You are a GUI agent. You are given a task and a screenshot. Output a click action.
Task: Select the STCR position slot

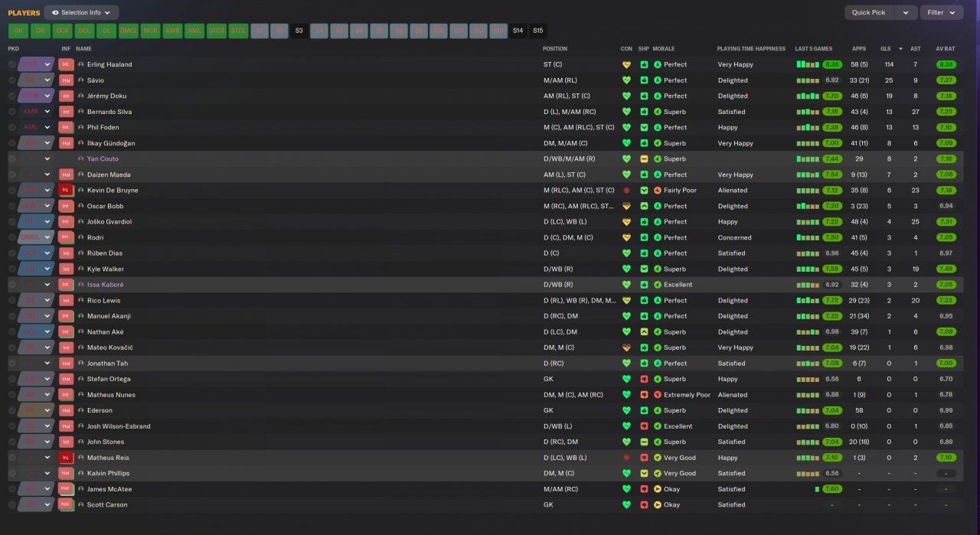point(217,31)
